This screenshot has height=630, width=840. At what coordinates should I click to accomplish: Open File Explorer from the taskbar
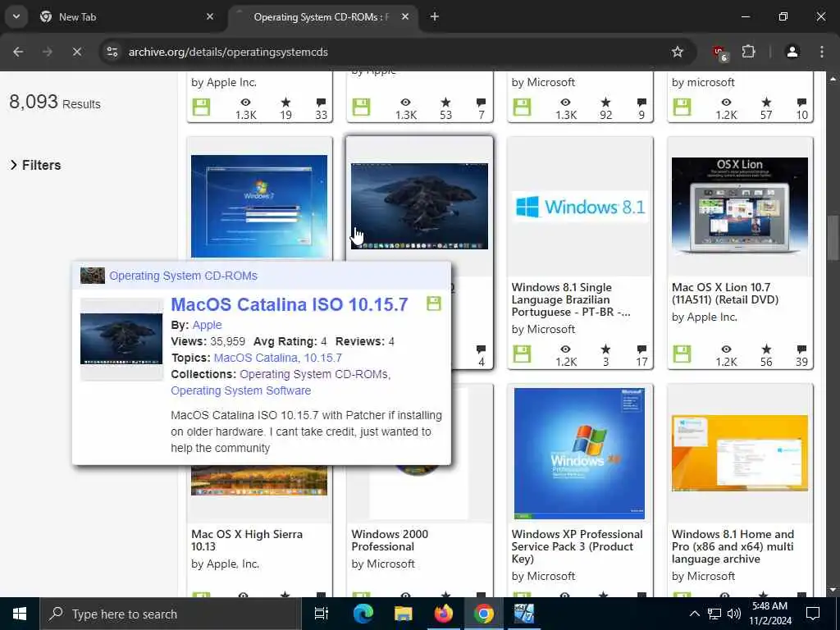point(403,614)
